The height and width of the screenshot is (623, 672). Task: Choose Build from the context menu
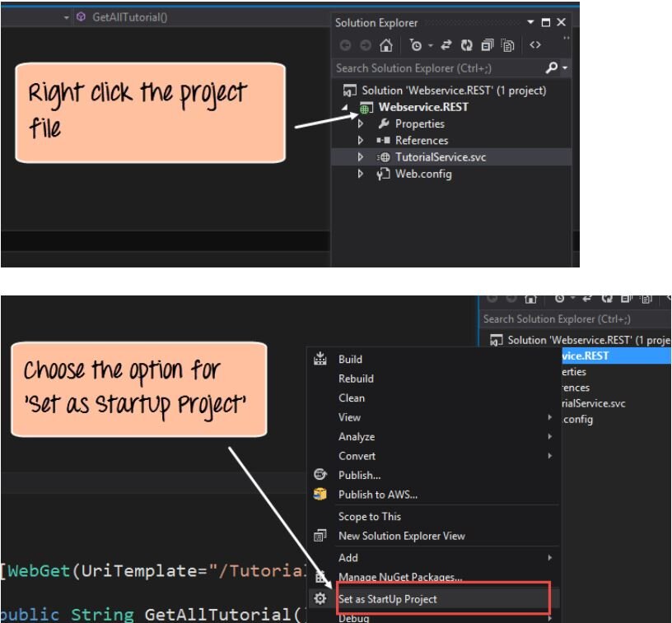click(x=350, y=360)
